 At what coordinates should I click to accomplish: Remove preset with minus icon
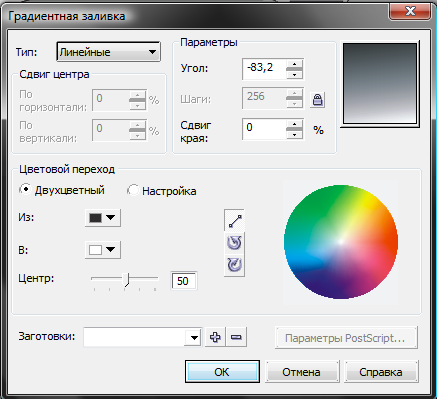(x=236, y=337)
